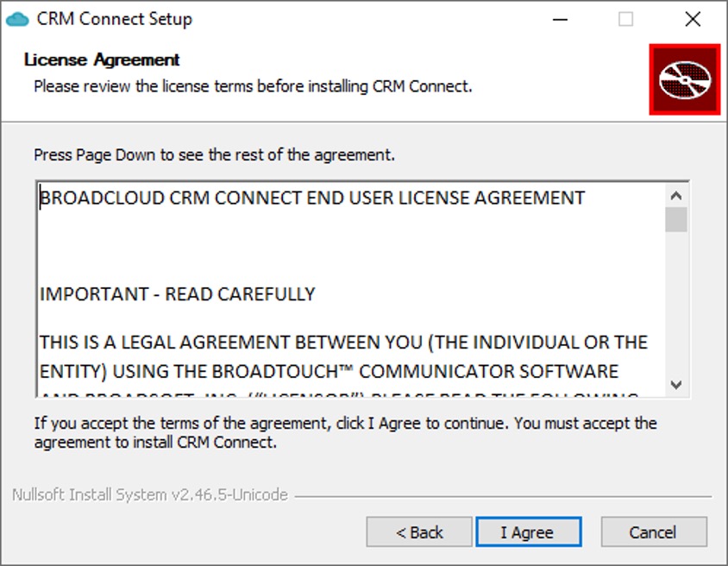Screen dimensions: 728x566
Task: Click the THIS IS A LEGAL AGREEMENT paragraph
Action: point(343,356)
